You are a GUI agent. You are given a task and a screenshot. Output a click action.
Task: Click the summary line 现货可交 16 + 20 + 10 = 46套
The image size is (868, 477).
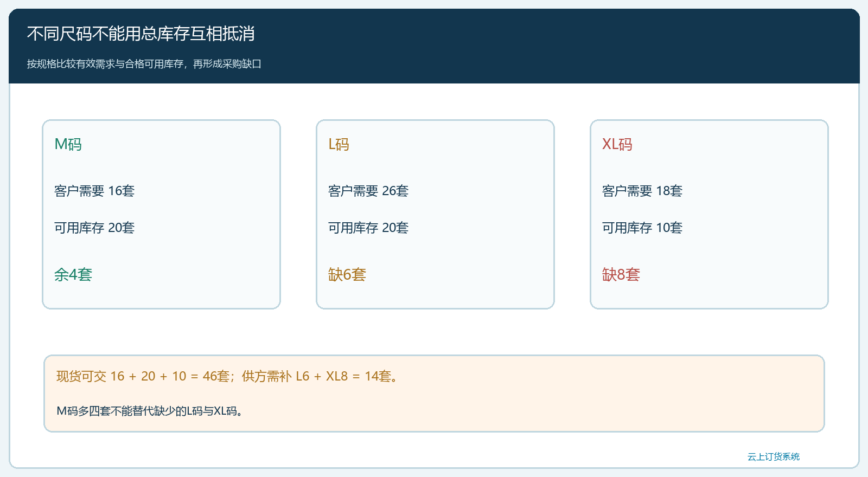tap(143, 376)
